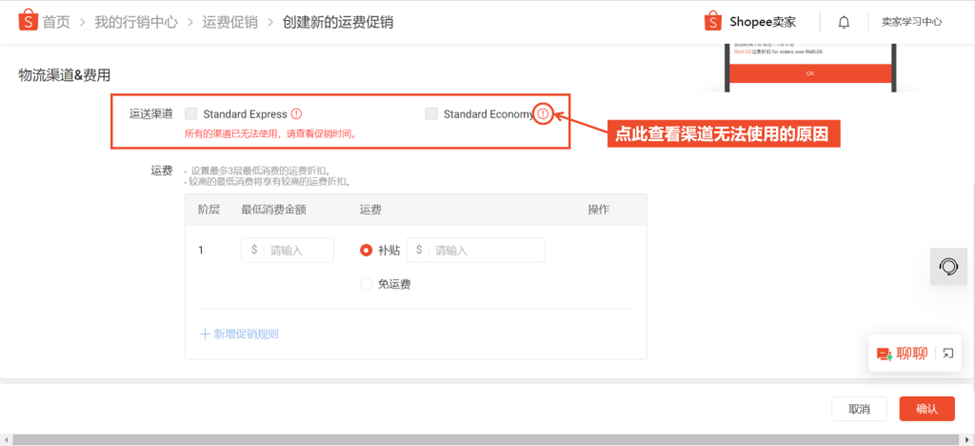Image resolution: width=975 pixels, height=446 pixels.
Task: Open the customer service headset widget
Action: point(949,266)
